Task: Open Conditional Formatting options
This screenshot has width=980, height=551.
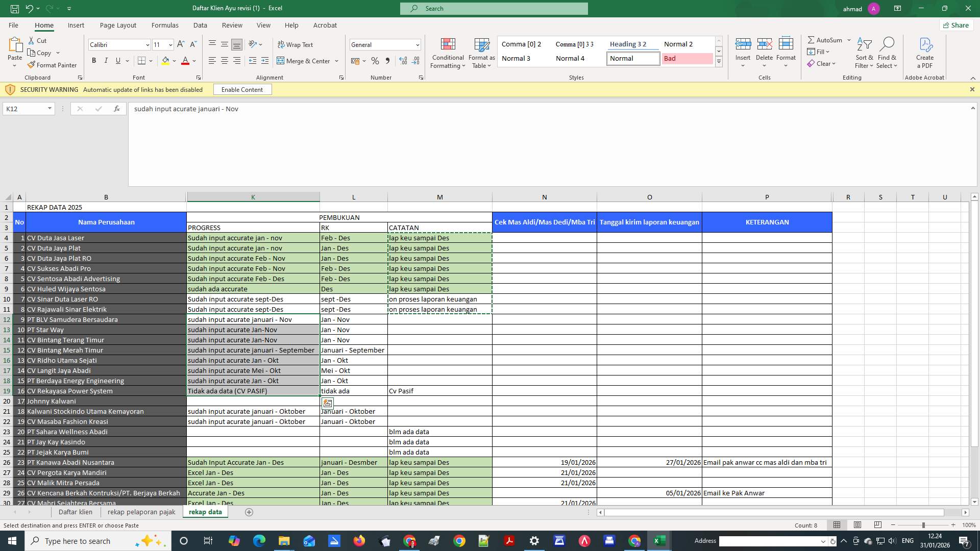Action: point(448,53)
